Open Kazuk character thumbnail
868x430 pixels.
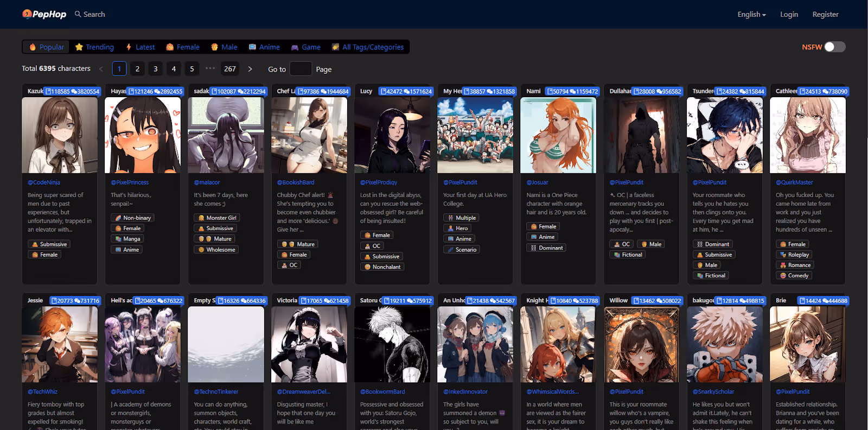pos(60,135)
